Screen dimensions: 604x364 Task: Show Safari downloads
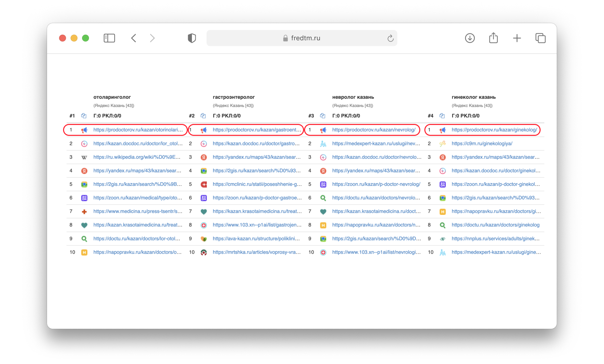[x=470, y=38]
